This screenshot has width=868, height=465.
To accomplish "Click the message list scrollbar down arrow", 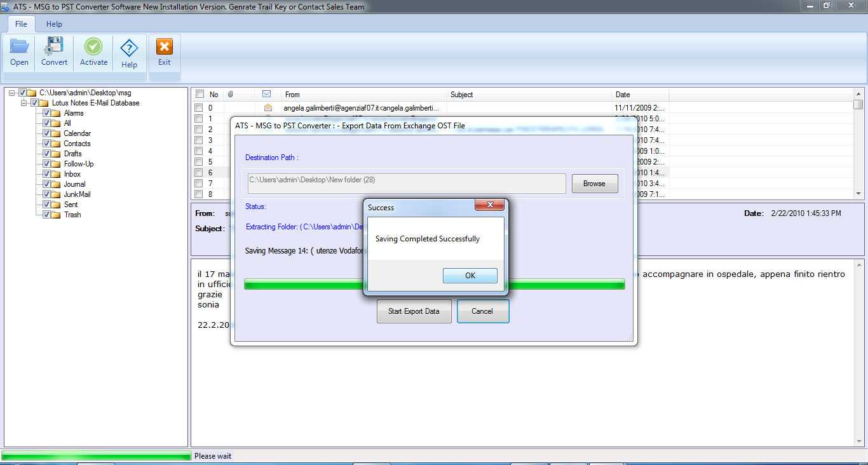I will pos(858,194).
